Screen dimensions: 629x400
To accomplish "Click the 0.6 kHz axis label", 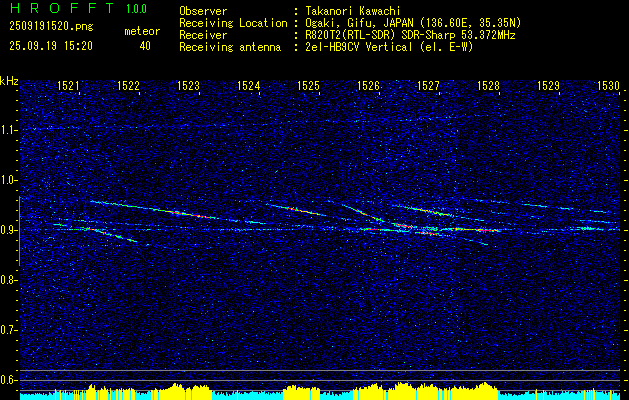I will pos(9,380).
